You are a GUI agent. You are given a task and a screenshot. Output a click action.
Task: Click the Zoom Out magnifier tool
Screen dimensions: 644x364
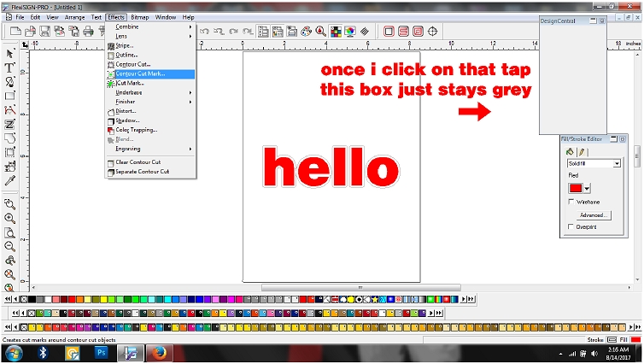10,246
